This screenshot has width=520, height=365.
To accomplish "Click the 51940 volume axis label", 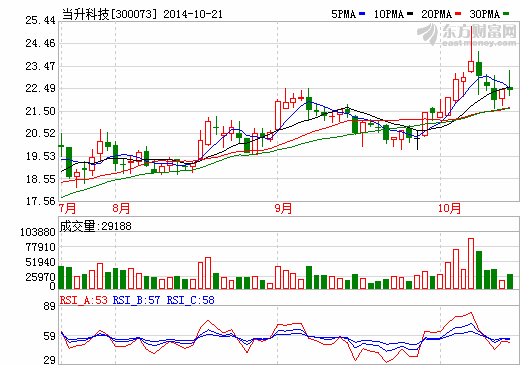I will coord(40,262).
